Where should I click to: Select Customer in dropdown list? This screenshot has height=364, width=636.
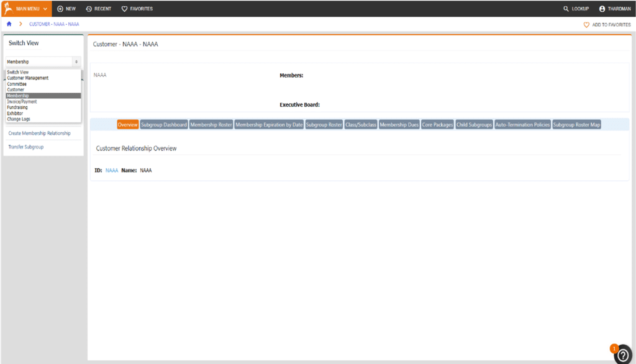pyautogui.click(x=43, y=89)
